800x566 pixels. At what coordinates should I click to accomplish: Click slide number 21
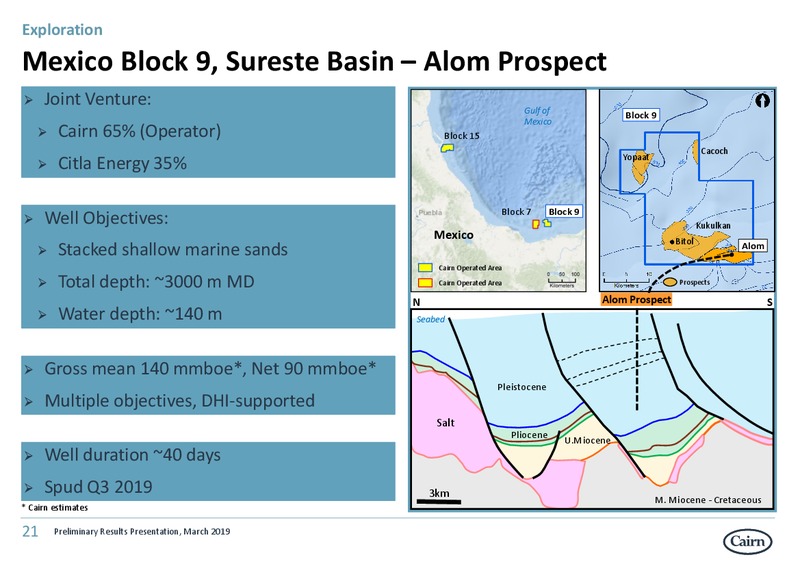[x=30, y=531]
